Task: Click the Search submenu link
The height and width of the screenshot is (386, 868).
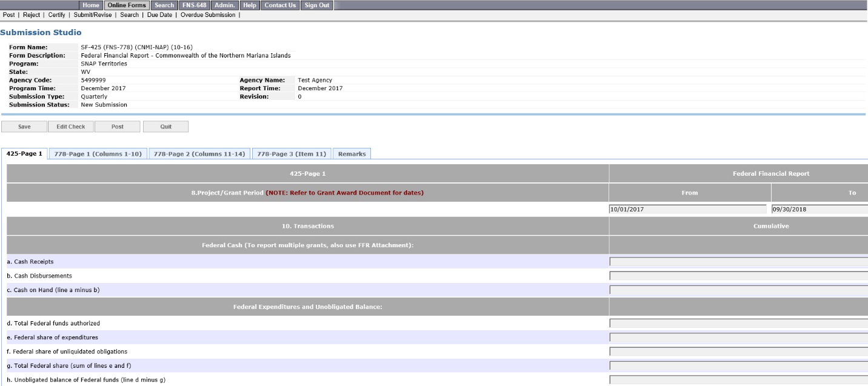Action: [130, 15]
